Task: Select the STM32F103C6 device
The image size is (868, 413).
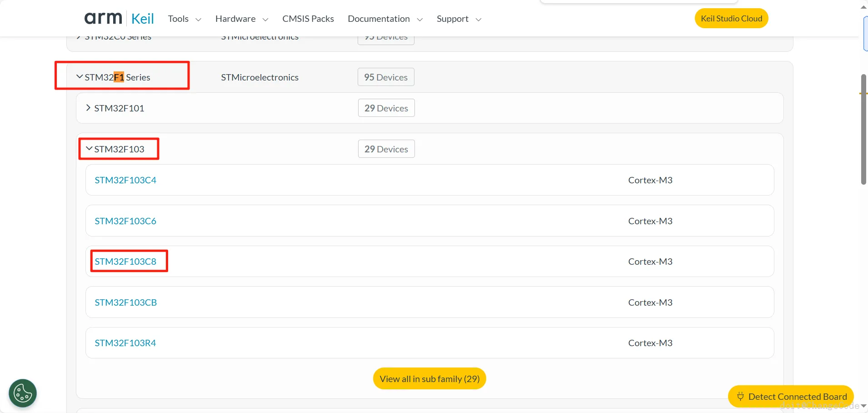Action: click(x=125, y=221)
